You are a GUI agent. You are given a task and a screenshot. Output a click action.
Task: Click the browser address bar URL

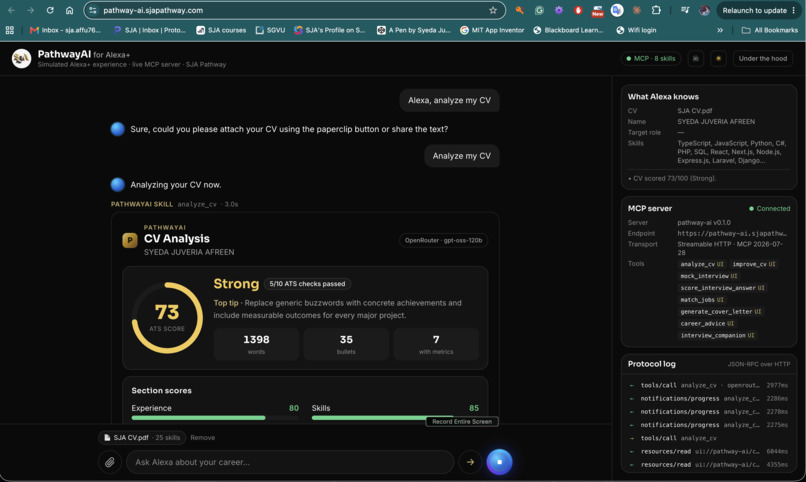click(x=153, y=10)
